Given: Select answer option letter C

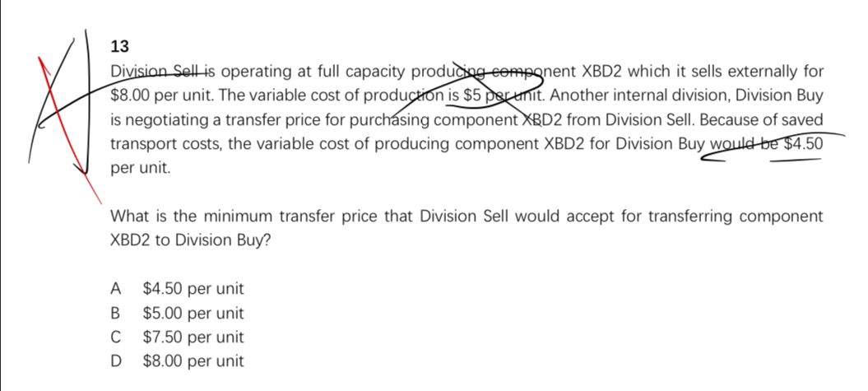Looking at the screenshot, I should [116, 337].
